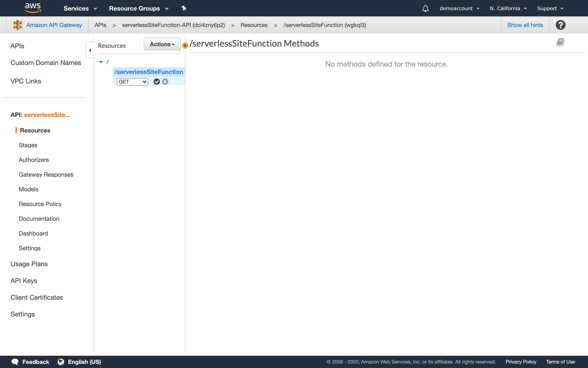
Task: Open the GET method dropdown
Action: [132, 82]
